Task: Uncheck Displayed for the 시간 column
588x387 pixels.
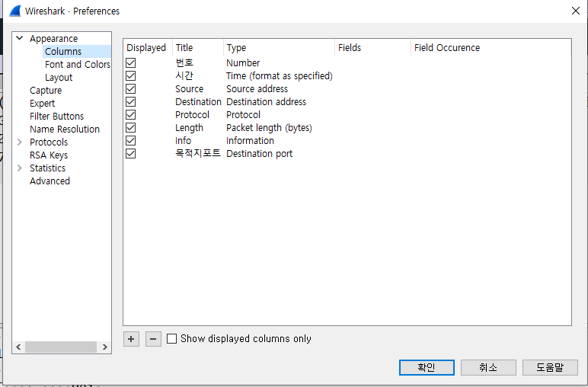Action: point(130,75)
